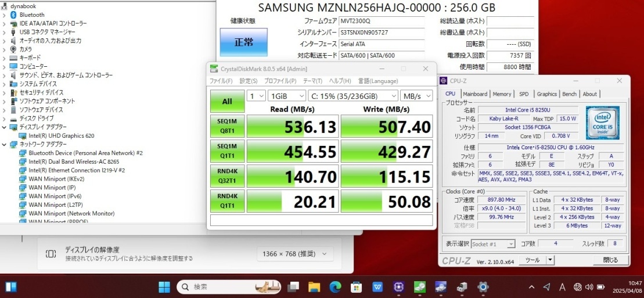Image resolution: width=644 pixels, height=298 pixels.
Task: Switch to the Graphics tab in CPU-Z
Action: (546, 94)
